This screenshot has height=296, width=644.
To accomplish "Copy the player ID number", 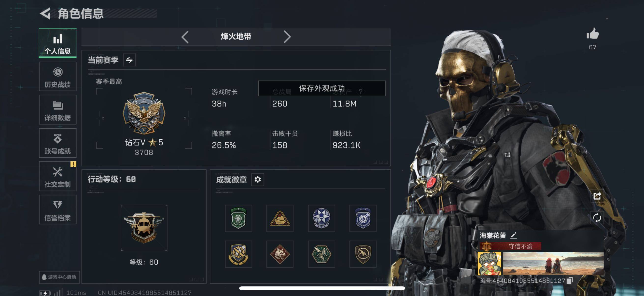I will pyautogui.click(x=570, y=281).
